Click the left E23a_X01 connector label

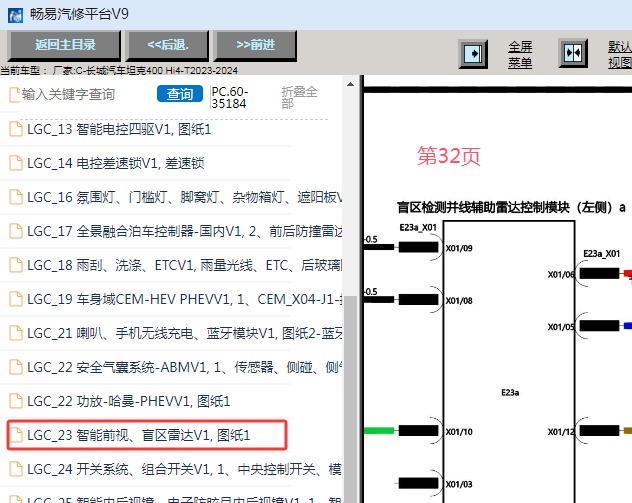point(418,228)
